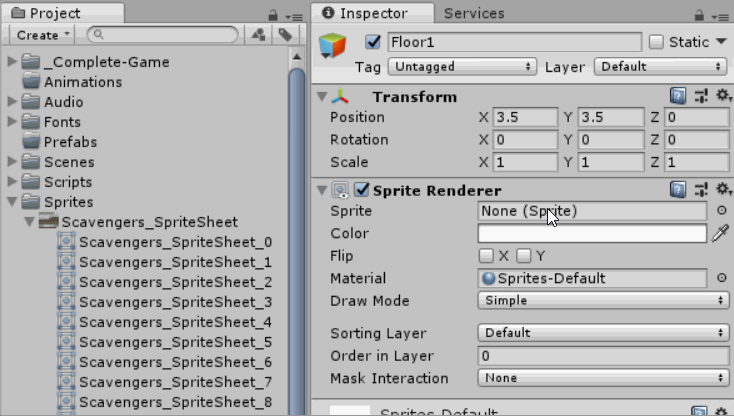Click the None (Sprite) field
This screenshot has width=734, height=416.
592,211
